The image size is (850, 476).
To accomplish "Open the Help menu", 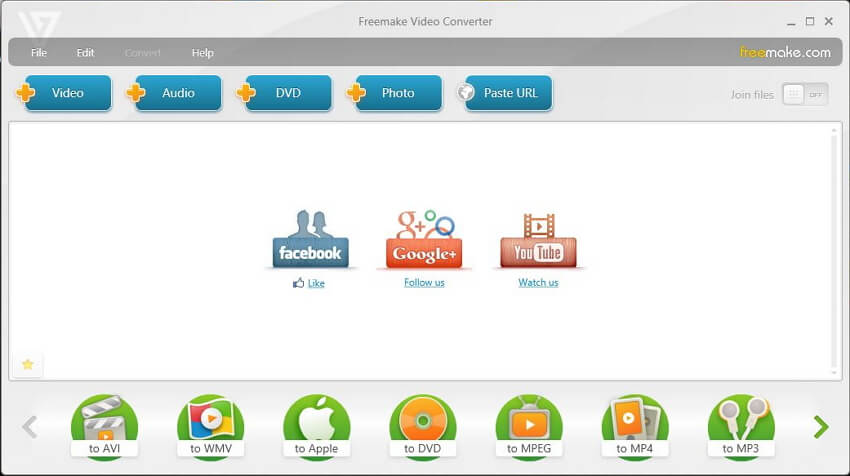I will (202, 53).
